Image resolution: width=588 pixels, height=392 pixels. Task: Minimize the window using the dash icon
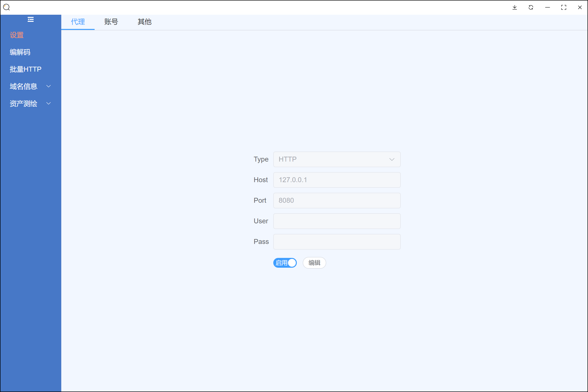click(x=547, y=7)
